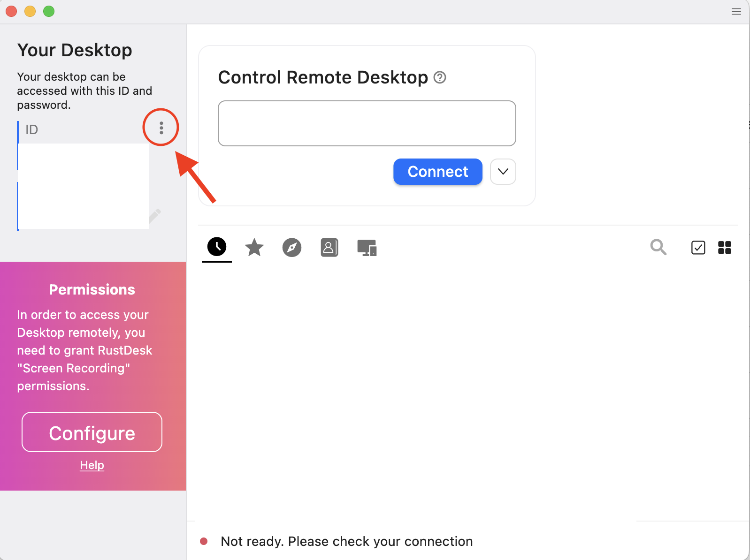
Task: Open the Recent Sessions clock tab
Action: click(x=216, y=248)
